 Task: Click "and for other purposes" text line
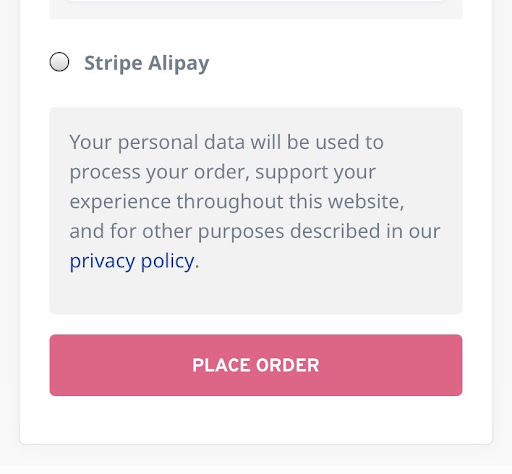click(177, 231)
